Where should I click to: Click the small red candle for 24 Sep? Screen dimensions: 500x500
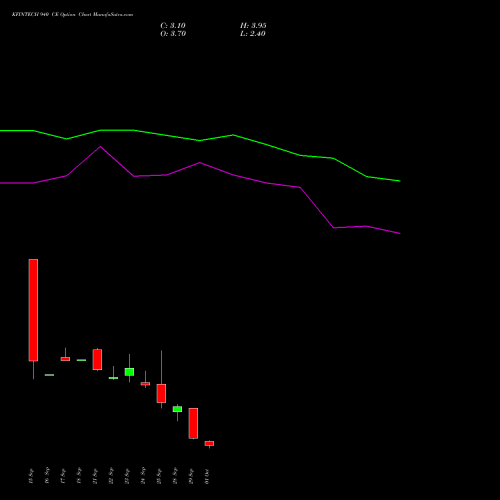click(145, 384)
